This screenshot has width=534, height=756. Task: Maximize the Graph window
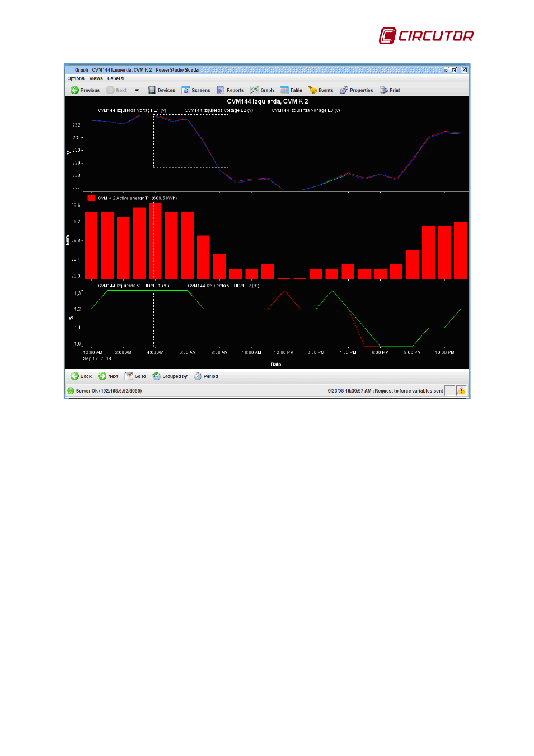pos(455,70)
